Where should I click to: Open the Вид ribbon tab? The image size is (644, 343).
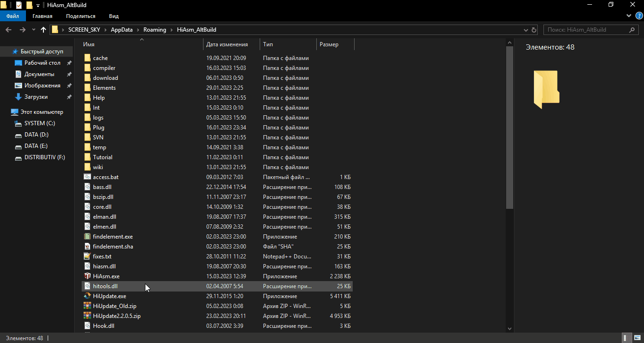pyautogui.click(x=114, y=16)
